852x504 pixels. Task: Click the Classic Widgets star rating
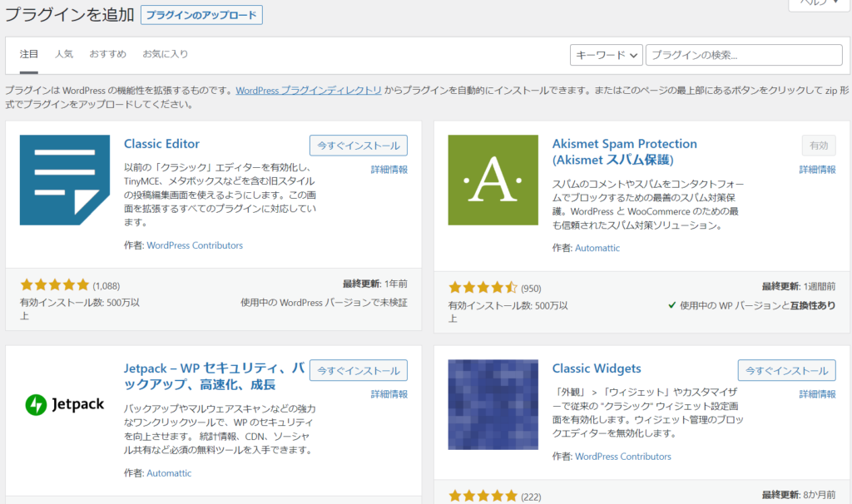coord(483,497)
